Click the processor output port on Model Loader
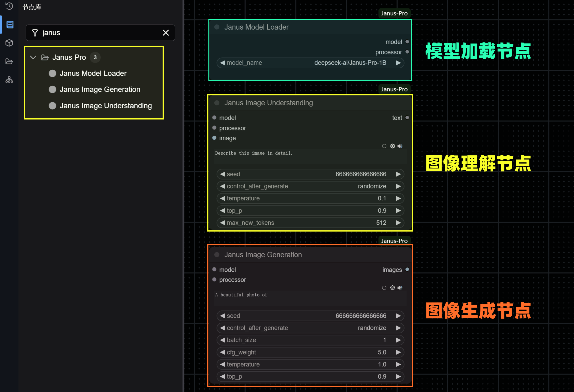 coord(407,52)
